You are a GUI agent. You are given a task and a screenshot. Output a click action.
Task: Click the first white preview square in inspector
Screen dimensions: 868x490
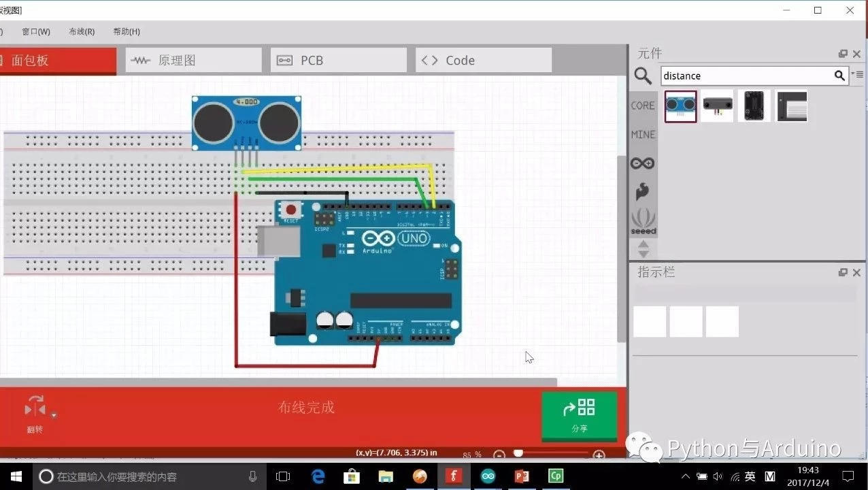[650, 321]
